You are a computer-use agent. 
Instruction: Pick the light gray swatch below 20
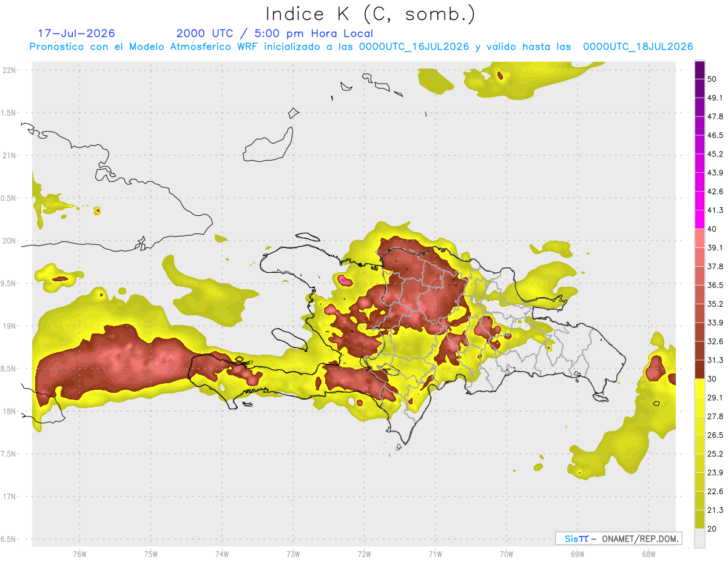699,538
